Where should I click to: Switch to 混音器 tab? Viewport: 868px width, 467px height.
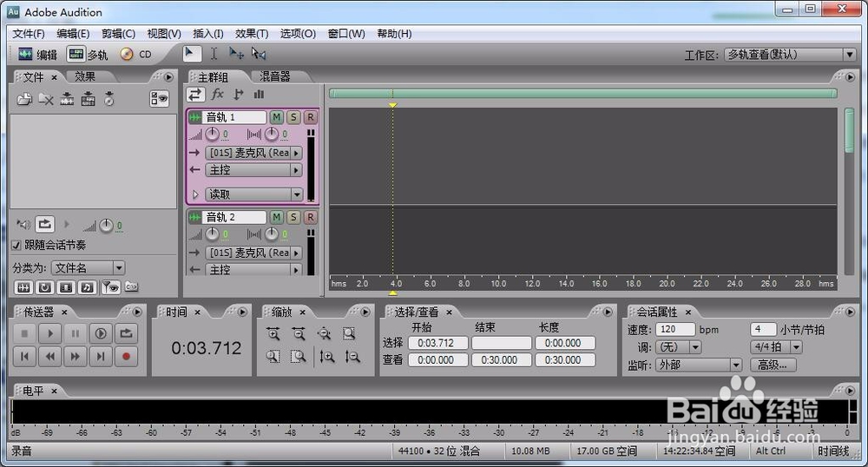point(275,76)
